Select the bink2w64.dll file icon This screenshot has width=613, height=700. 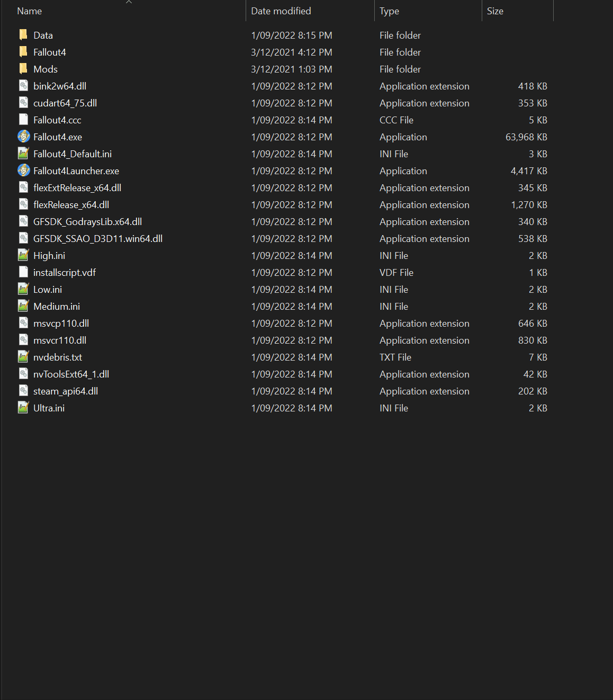(23, 86)
